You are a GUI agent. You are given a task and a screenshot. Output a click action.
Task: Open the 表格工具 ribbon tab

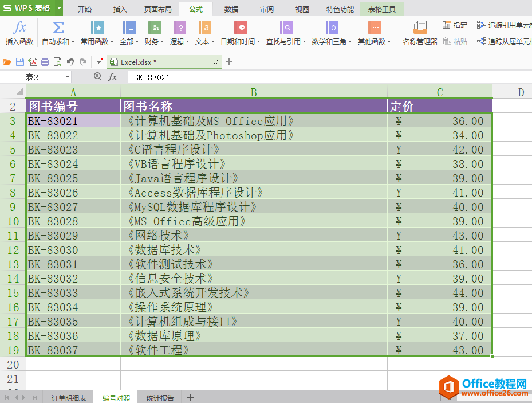pos(382,10)
